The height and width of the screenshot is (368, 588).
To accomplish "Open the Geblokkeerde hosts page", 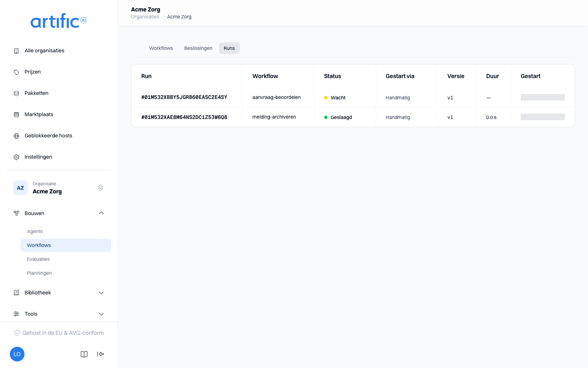I will coord(59,136).
